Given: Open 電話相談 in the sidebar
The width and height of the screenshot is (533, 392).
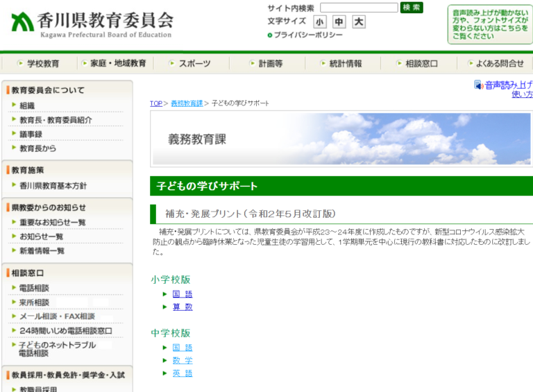Looking at the screenshot, I should (34, 288).
